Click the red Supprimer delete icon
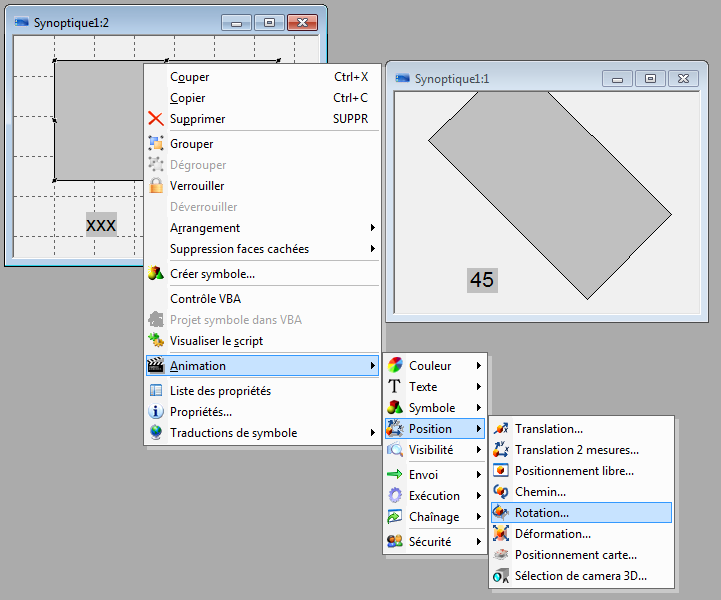Viewport: 721px width, 600px height. pos(156,119)
